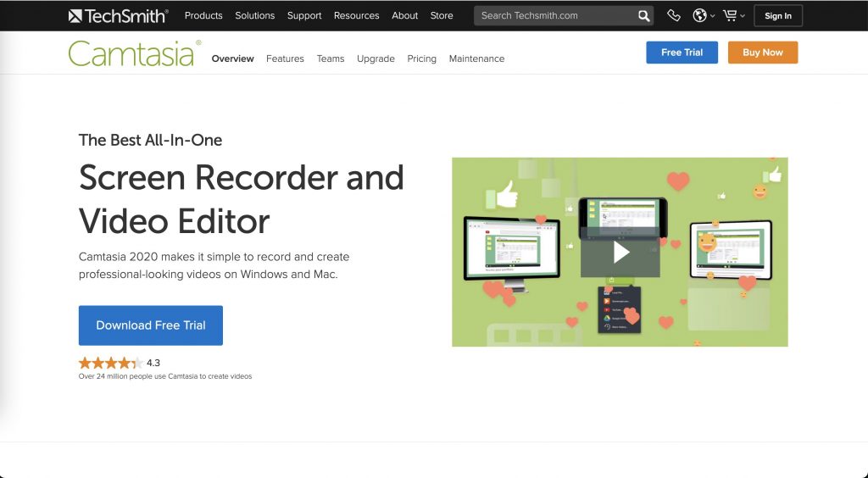
Task: View the Pricing tab
Action: pyautogui.click(x=422, y=58)
